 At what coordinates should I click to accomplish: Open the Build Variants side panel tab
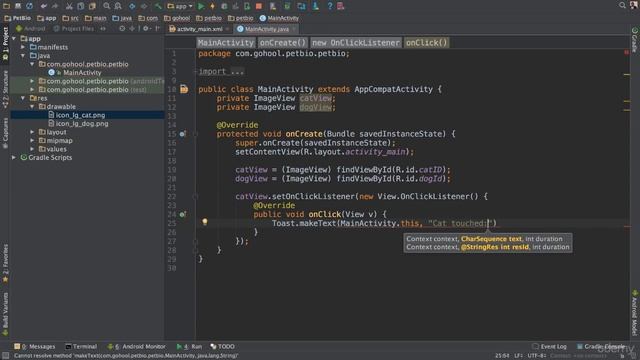pos(5,313)
